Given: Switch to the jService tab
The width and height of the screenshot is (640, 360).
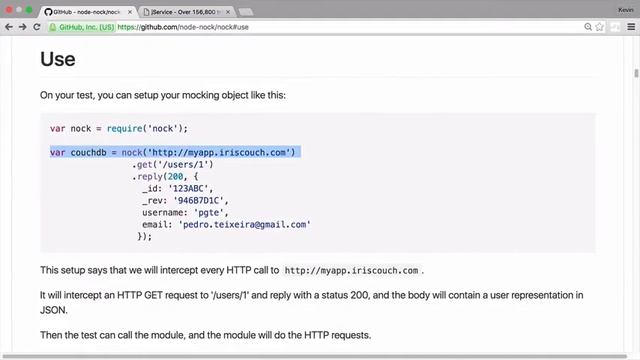Looking at the screenshot, I should coord(186,12).
